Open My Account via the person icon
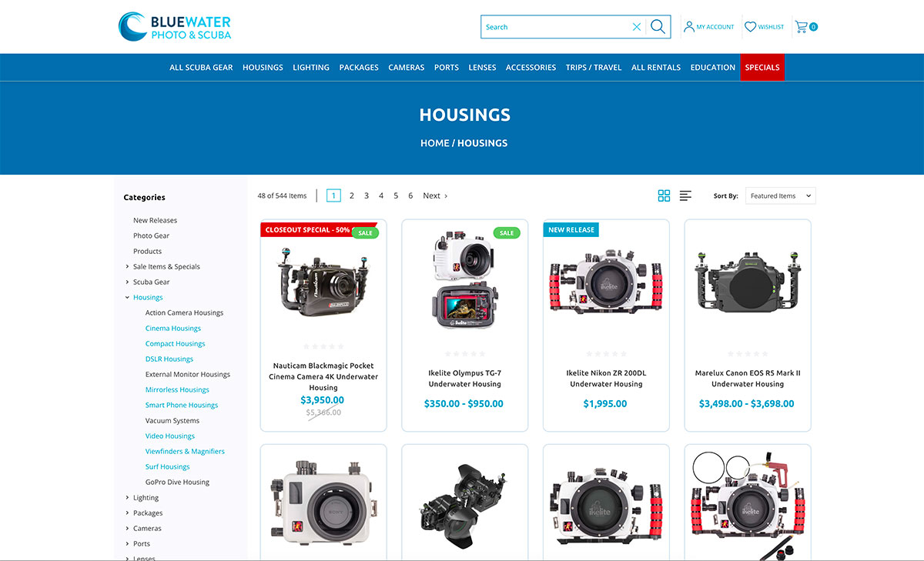The width and height of the screenshot is (924, 561). tap(690, 27)
